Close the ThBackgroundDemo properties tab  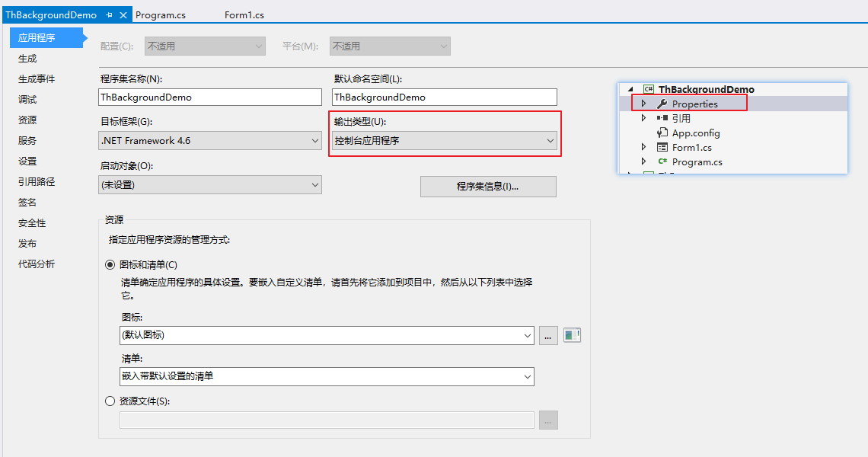click(123, 15)
